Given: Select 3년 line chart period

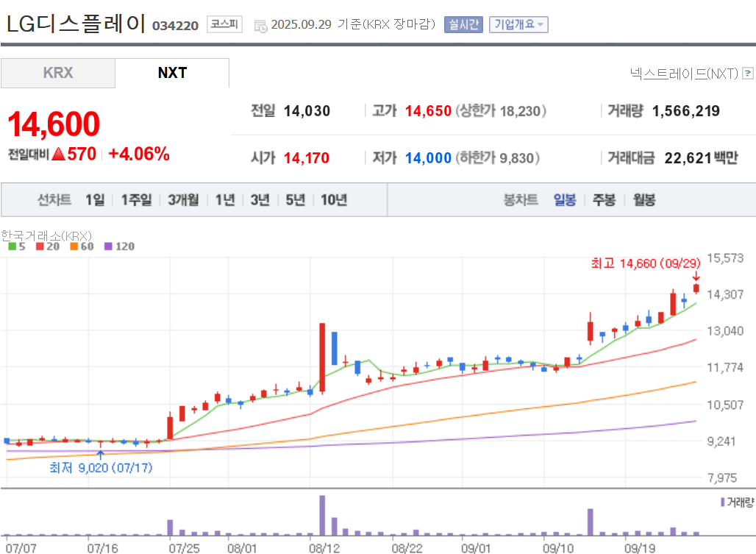Looking at the screenshot, I should pyautogui.click(x=260, y=199).
